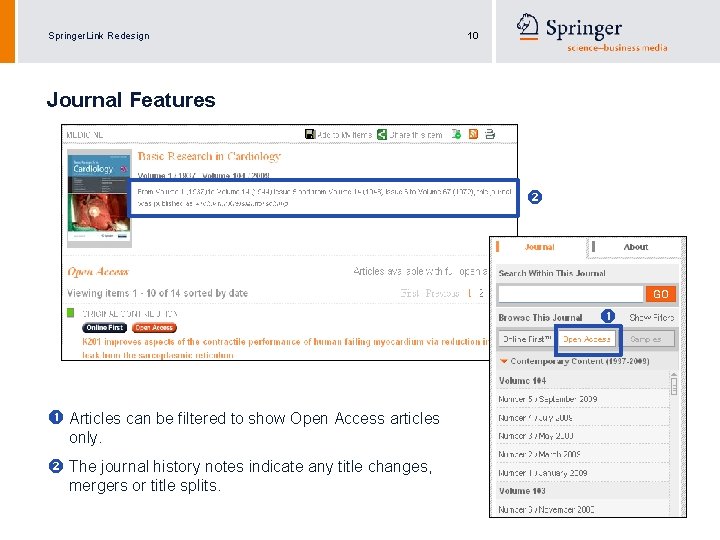Click the Open Access badge on article
The image size is (720, 540).
click(154, 328)
